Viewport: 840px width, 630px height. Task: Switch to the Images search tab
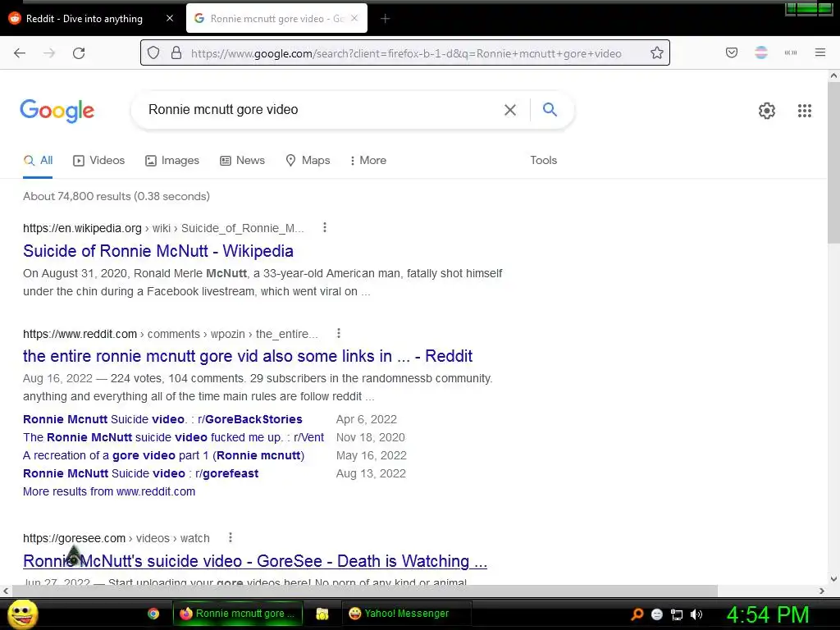(172, 160)
